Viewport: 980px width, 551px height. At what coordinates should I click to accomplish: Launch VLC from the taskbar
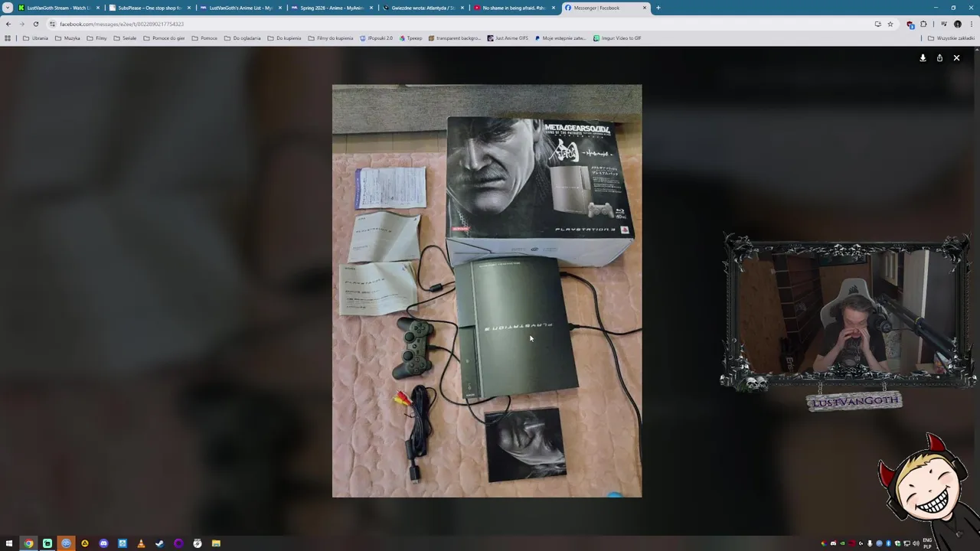(141, 543)
